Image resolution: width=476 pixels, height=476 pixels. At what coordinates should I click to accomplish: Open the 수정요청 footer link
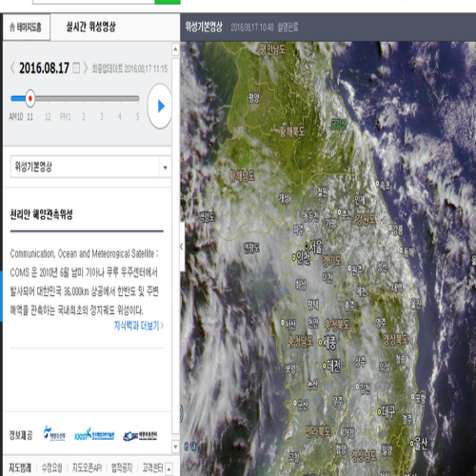(x=52, y=467)
